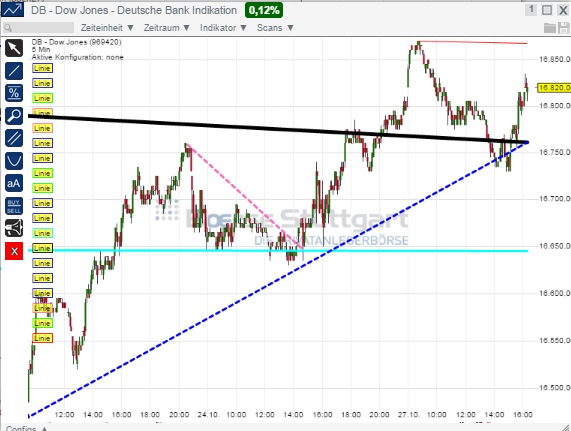Click the '5 Min' interval label on the chart
The image size is (571, 431).
[41, 50]
